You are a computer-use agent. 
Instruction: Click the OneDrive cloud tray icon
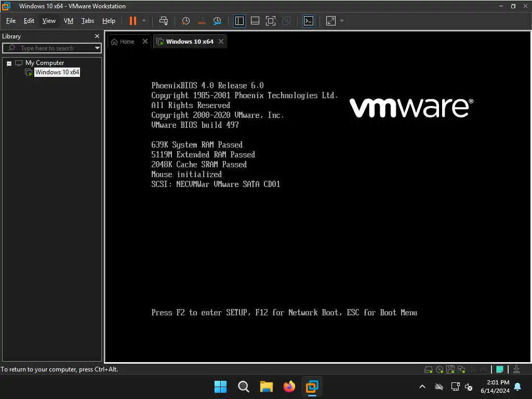[439, 387]
